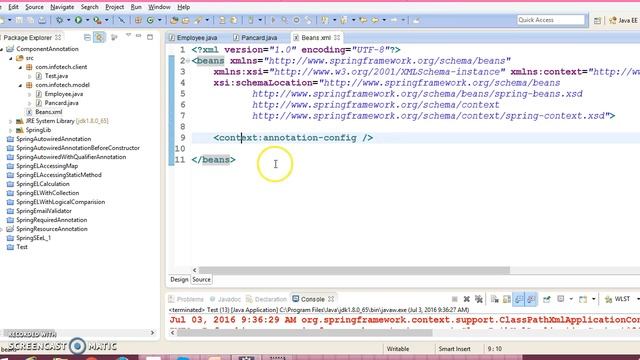Image resolution: width=640 pixels, height=360 pixels.
Task: Open the Project menu
Action: pyautogui.click(x=115, y=7)
